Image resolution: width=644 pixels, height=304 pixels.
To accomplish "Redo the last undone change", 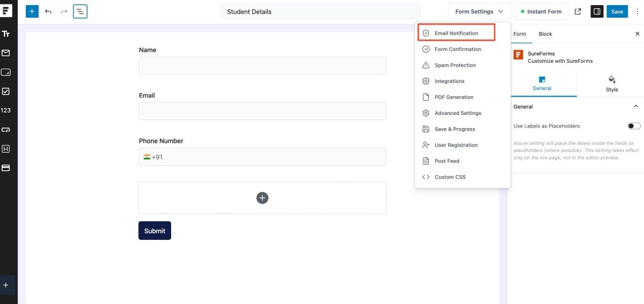I will (x=64, y=11).
